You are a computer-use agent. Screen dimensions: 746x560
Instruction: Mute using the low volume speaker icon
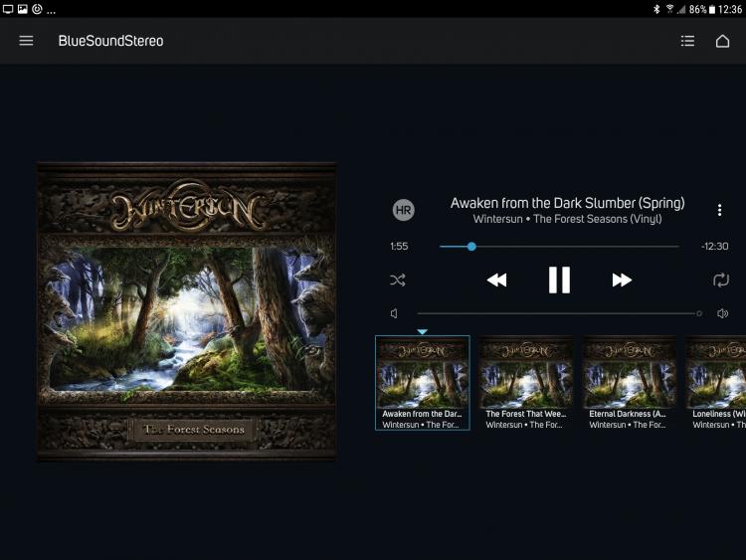tap(394, 313)
